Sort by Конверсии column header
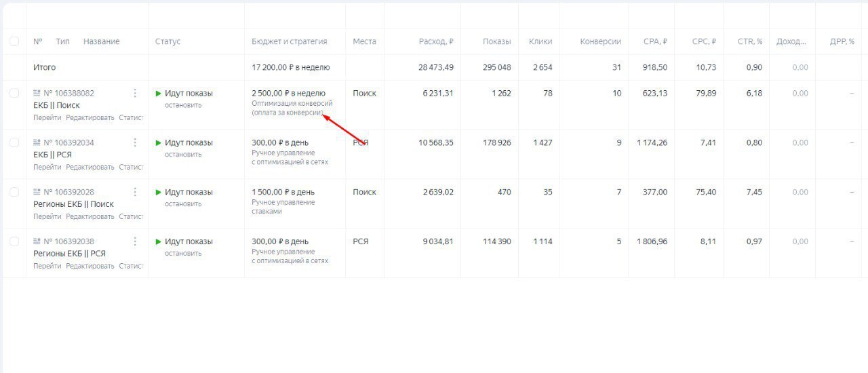This screenshot has height=373, width=868. pyautogui.click(x=601, y=41)
